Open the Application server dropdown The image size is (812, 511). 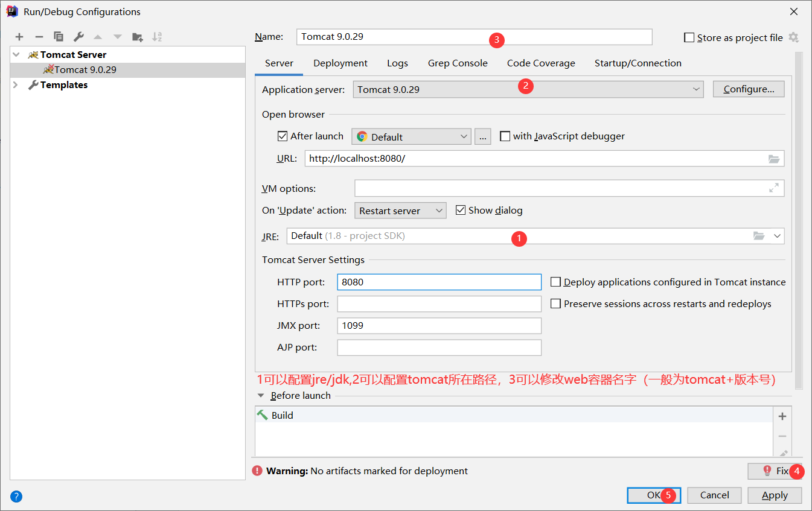(x=528, y=89)
